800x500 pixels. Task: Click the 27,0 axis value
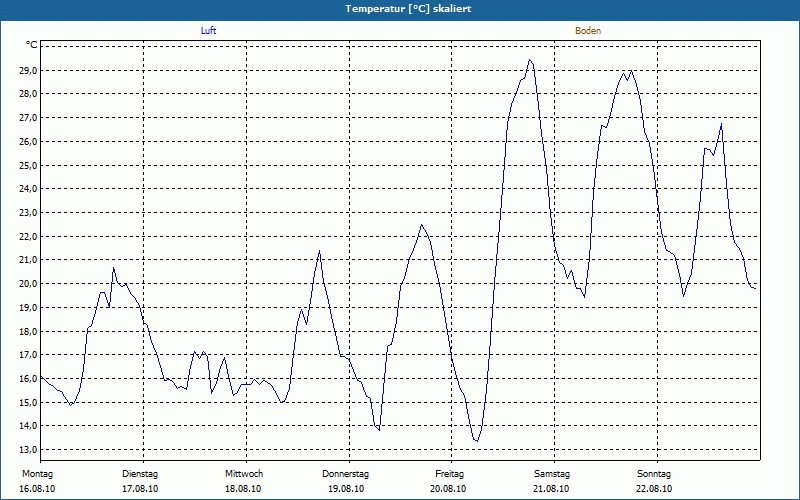(28, 118)
